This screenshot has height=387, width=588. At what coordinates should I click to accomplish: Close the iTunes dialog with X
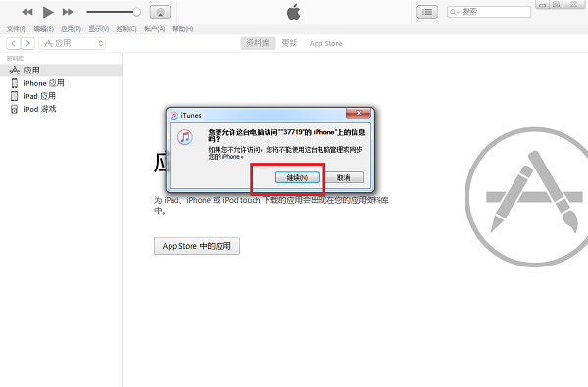359,113
